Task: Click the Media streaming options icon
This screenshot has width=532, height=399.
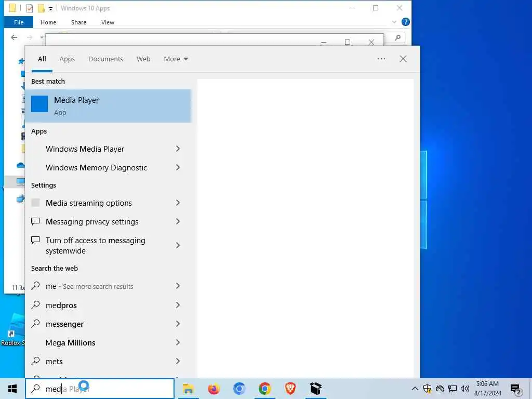Action: point(35,203)
